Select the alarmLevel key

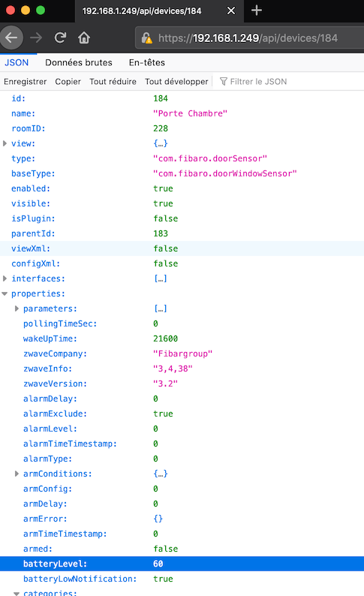50,429
